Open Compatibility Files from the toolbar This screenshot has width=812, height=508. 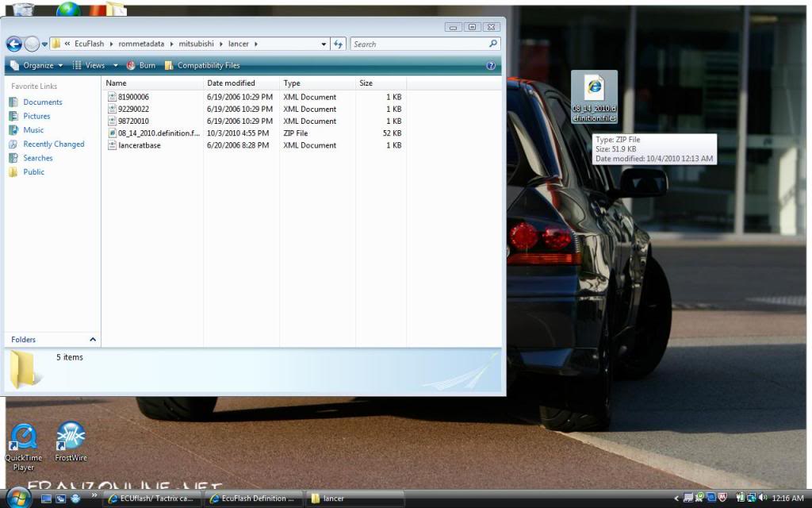(202, 65)
